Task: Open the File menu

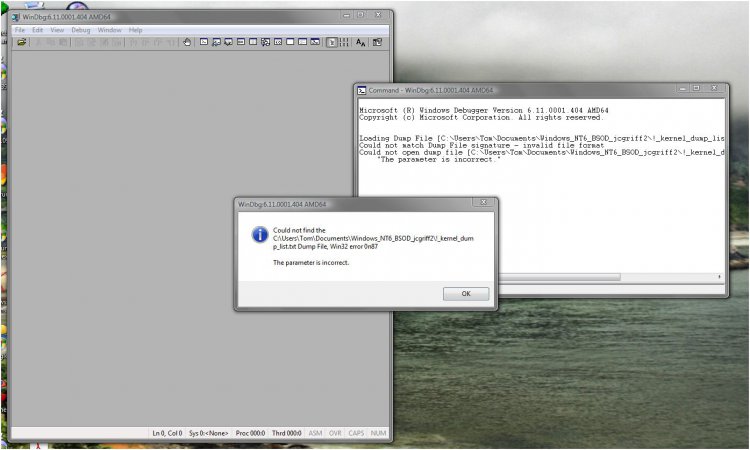Action: click(20, 30)
